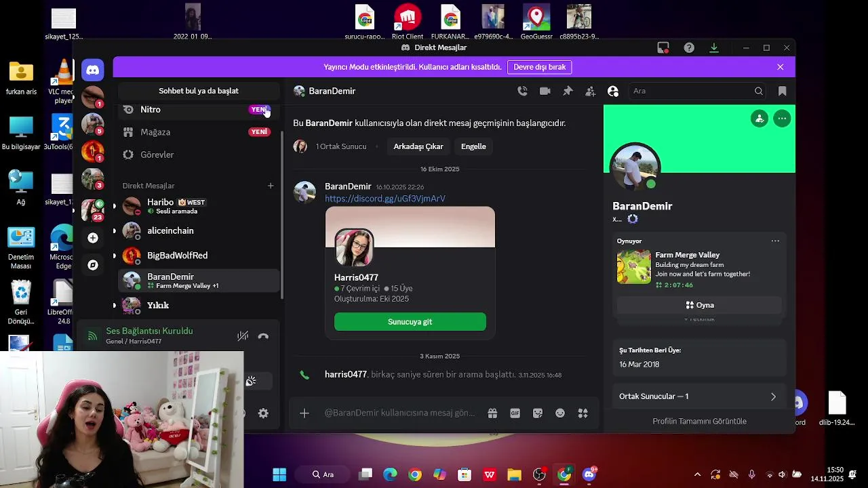
Task: Open the server with 23 notifications
Action: (x=93, y=210)
